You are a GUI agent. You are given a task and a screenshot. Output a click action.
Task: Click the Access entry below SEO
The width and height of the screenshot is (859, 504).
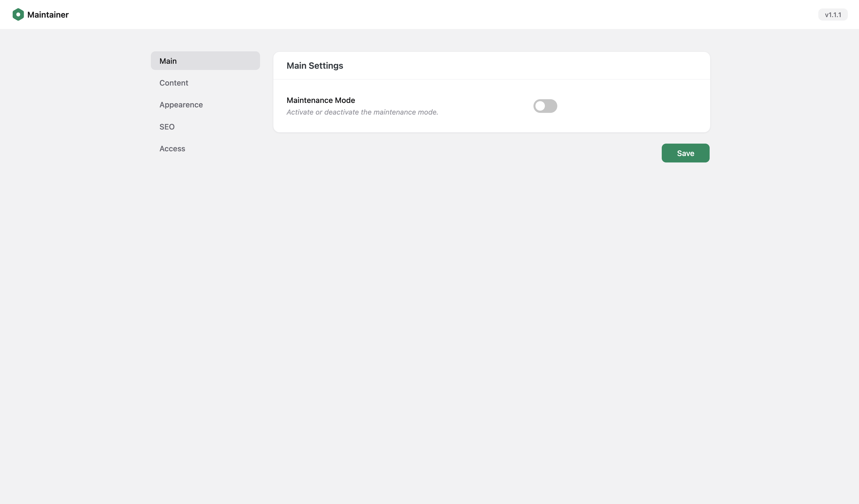pyautogui.click(x=172, y=149)
